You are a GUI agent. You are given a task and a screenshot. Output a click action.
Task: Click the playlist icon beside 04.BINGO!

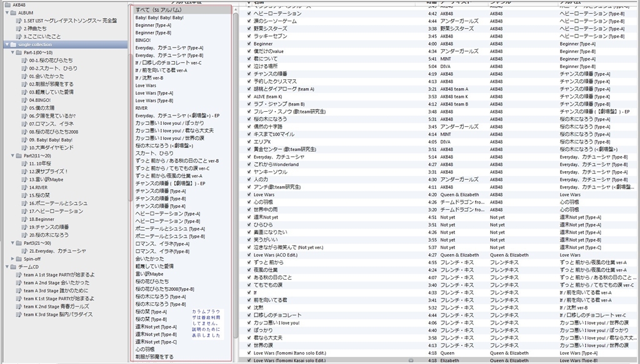[x=24, y=100]
